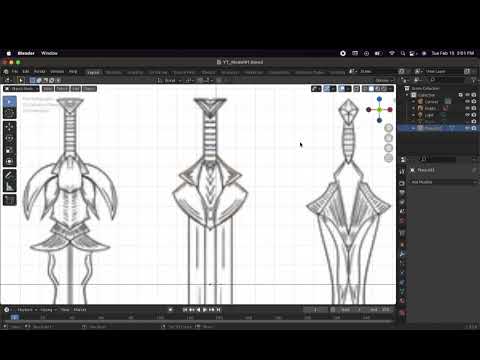Click the outliner search field
480x360 pixels.
tap(446, 80)
